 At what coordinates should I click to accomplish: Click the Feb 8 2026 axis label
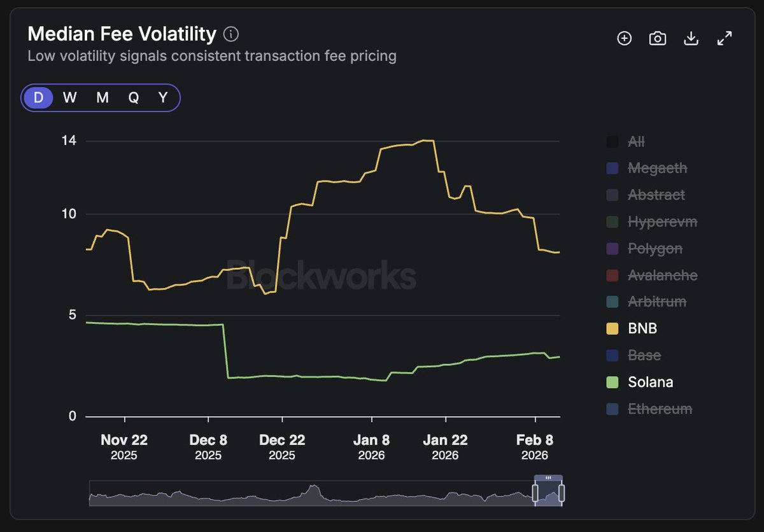(535, 446)
